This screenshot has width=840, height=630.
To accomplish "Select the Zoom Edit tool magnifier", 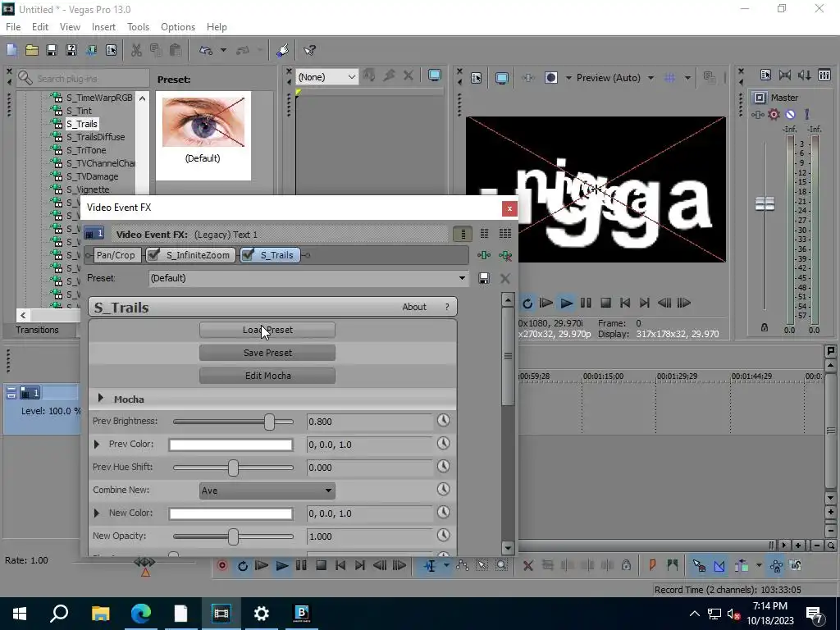I will (x=501, y=566).
